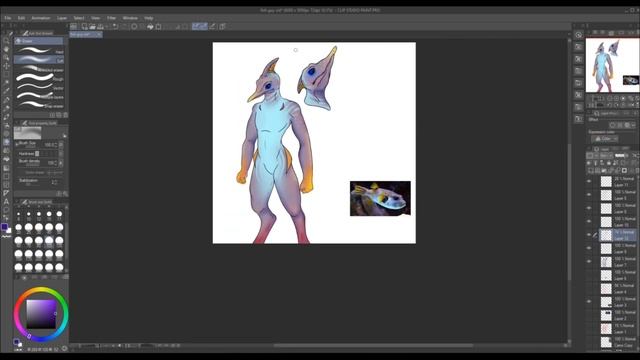Open the Window menu
The width and height of the screenshot is (640, 360).
pyautogui.click(x=130, y=18)
